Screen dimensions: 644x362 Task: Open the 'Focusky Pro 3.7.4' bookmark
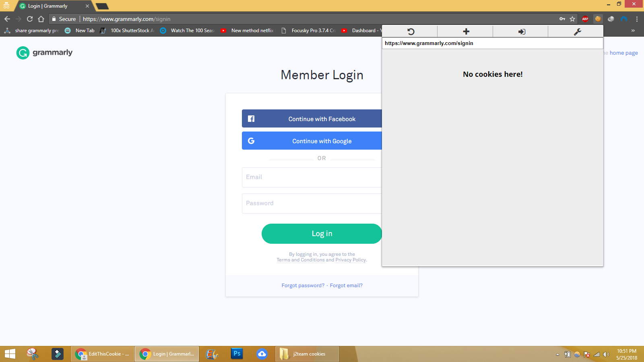point(308,31)
